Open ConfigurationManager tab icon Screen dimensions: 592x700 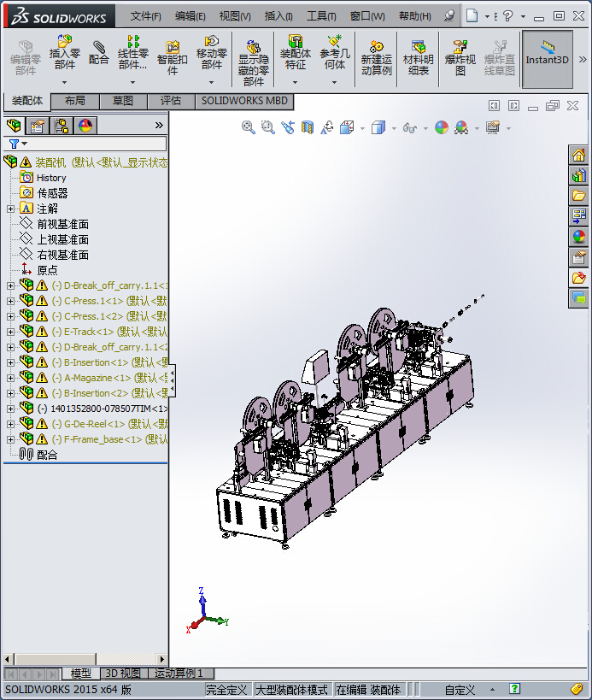point(62,126)
